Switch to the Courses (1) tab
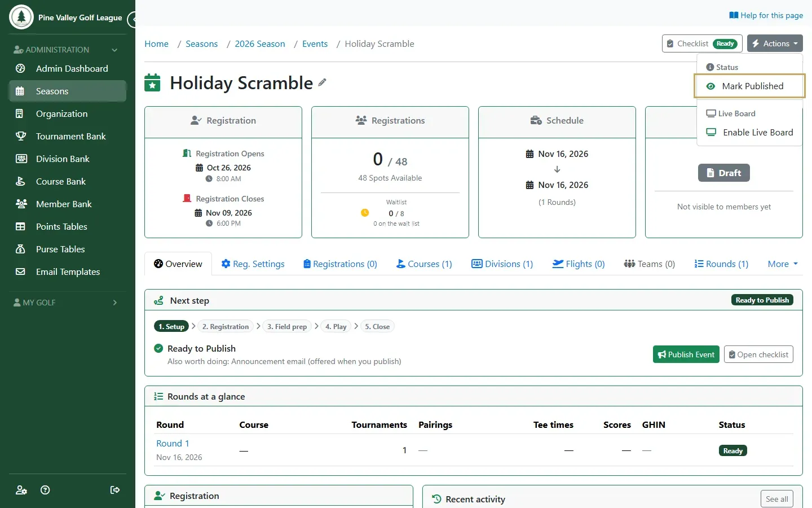This screenshot has height=508, width=812. (424, 264)
